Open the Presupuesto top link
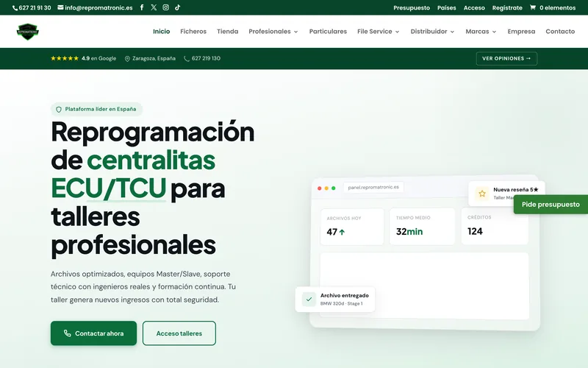This screenshot has height=368, width=588. click(x=412, y=8)
